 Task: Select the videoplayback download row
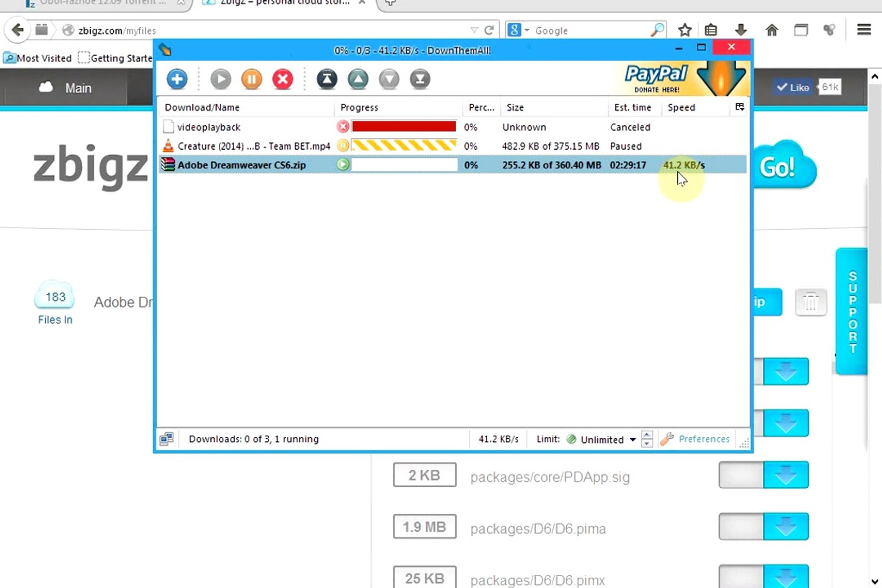[x=452, y=127]
